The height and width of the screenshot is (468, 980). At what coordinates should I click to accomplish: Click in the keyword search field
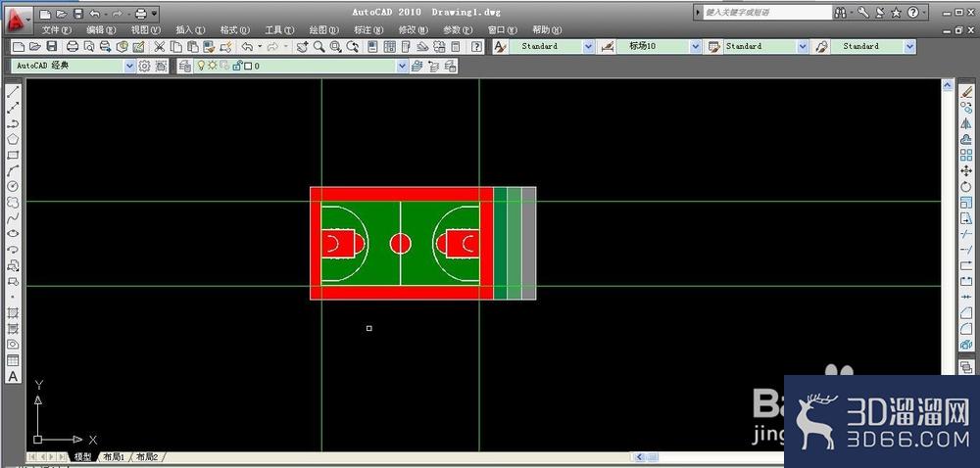[x=767, y=13]
